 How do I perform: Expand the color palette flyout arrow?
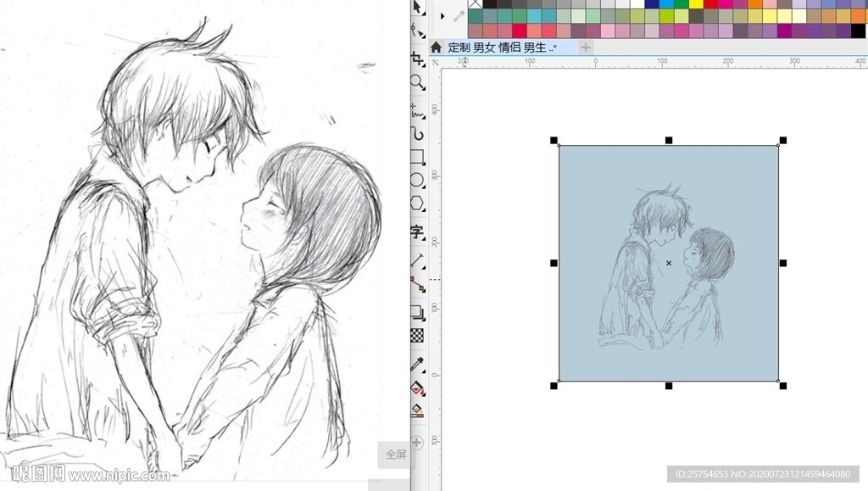(442, 15)
